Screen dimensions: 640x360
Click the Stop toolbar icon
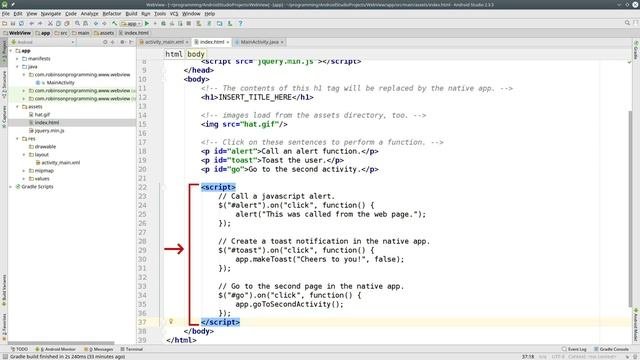coord(189,24)
